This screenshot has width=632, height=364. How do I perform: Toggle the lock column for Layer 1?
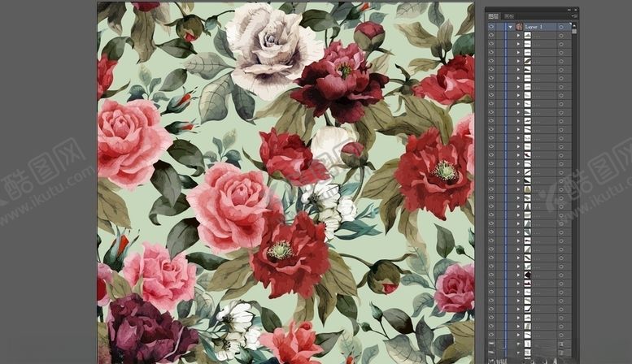click(500, 27)
